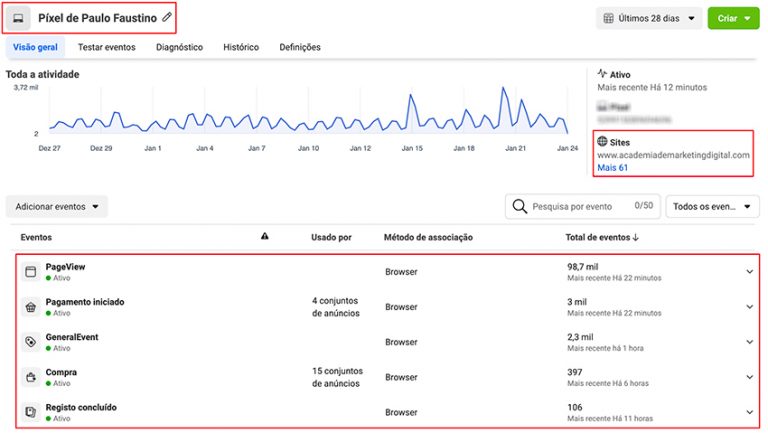Screen dimensions: 768x433
Task: Click the calendar icon in date range
Action: pos(608,19)
